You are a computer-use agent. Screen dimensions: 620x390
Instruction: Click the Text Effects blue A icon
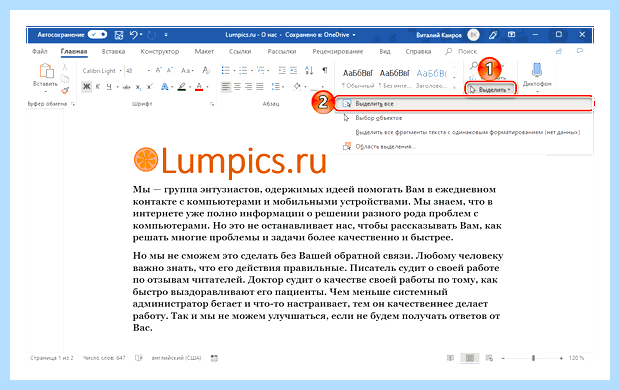[x=164, y=87]
